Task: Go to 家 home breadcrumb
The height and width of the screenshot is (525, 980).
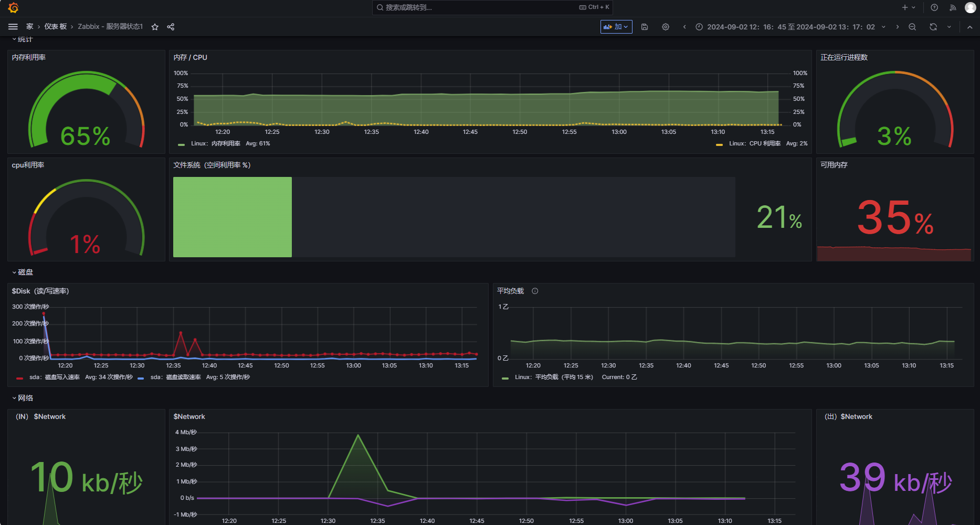Action: pyautogui.click(x=30, y=27)
